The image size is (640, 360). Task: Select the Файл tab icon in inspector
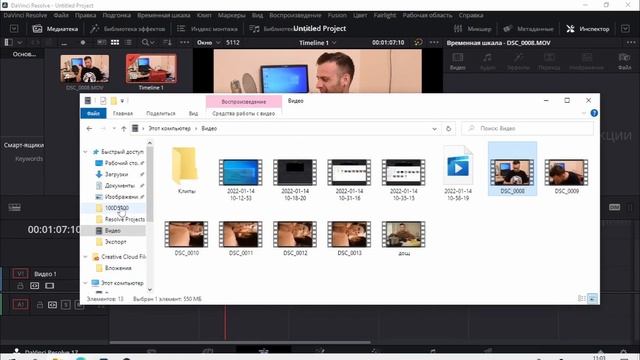coord(624,61)
